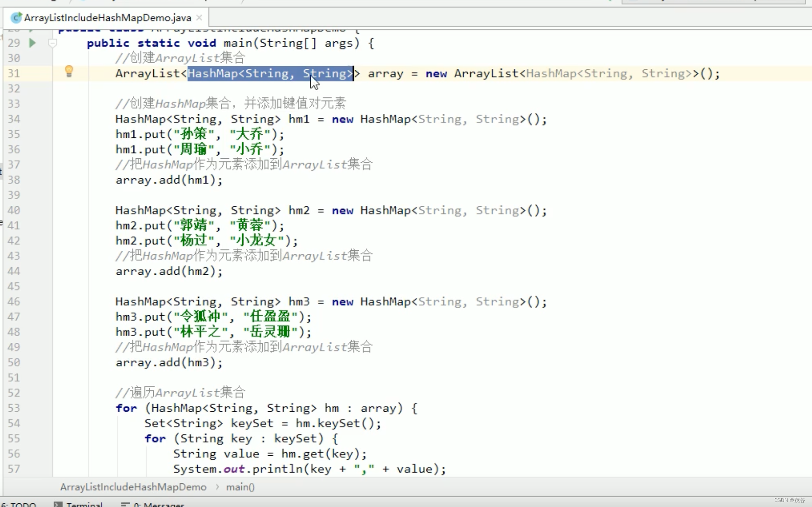812x507 pixels.
Task: Click the comment "//创建ArrayList集合"
Action: 180,58
